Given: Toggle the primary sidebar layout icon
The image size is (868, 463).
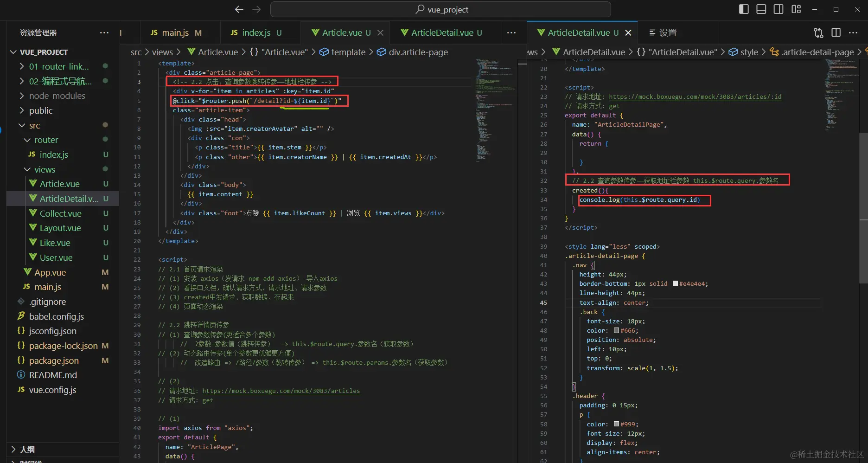Looking at the screenshot, I should (x=744, y=9).
